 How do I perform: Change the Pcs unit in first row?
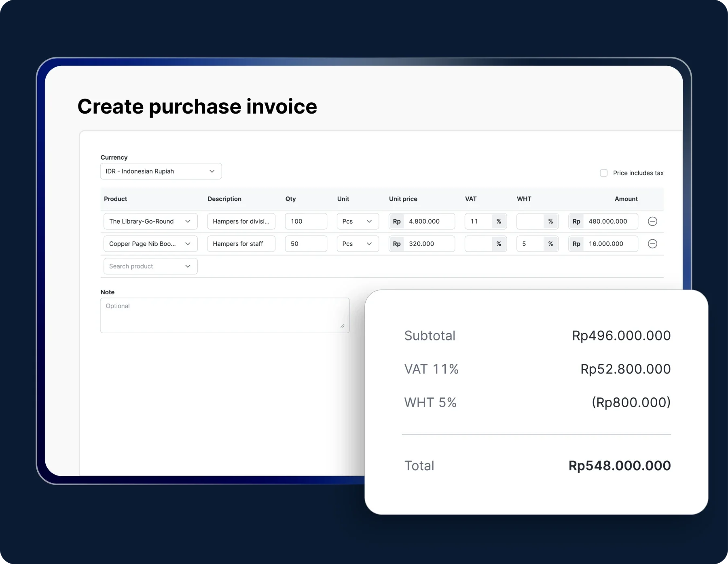[x=357, y=222]
